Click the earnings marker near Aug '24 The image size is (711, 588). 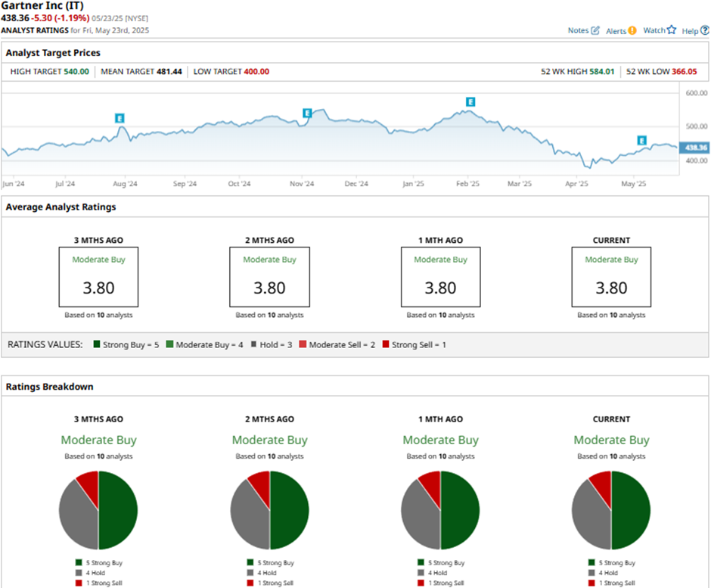pyautogui.click(x=120, y=118)
